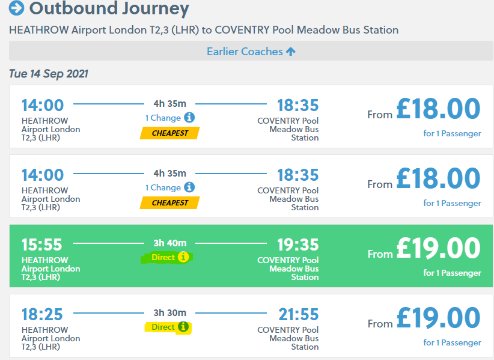Click the info icon on 18:25 Direct coach
The width and height of the screenshot is (494, 360).
183,327
